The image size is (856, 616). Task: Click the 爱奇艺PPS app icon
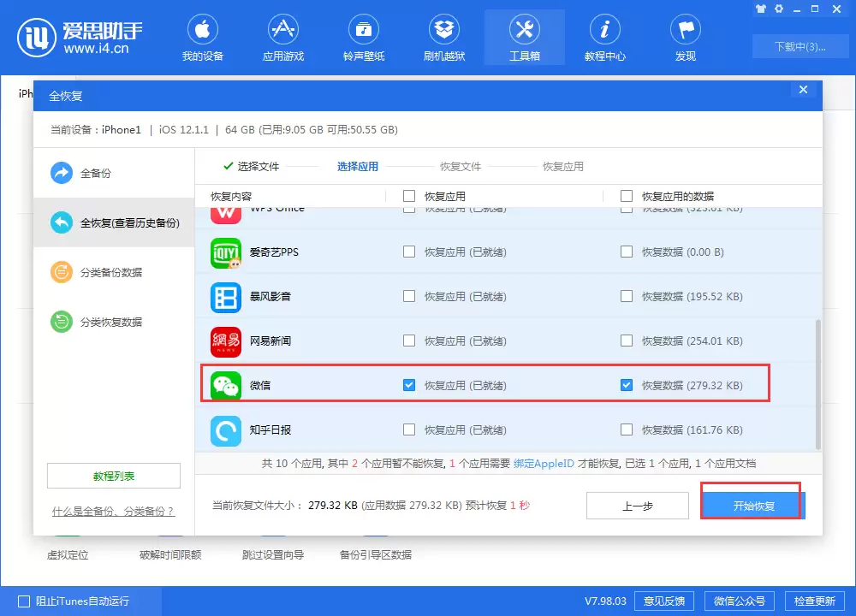226,252
